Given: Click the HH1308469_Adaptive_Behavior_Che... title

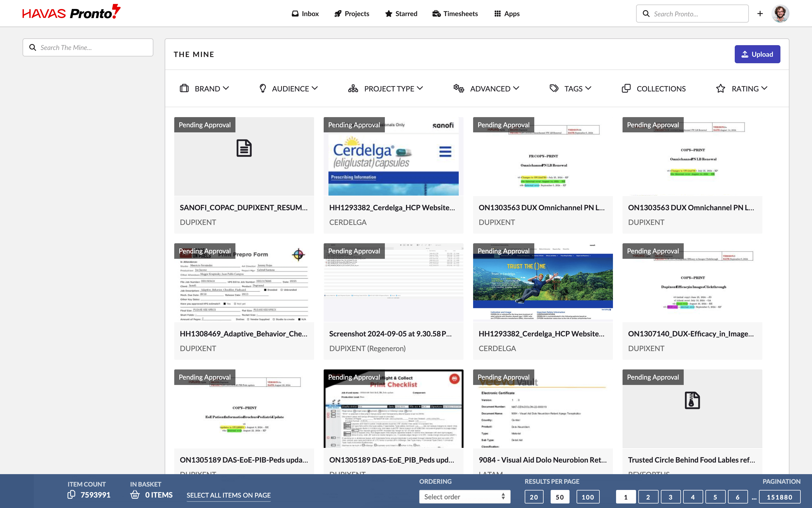Looking at the screenshot, I should (x=244, y=334).
